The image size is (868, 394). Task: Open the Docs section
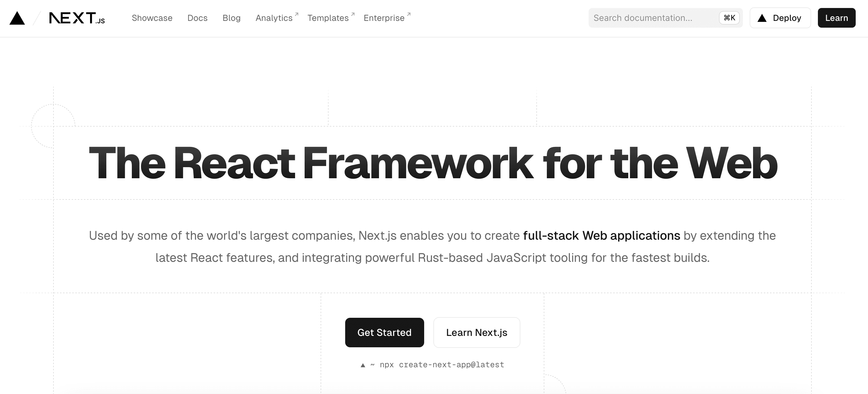(197, 18)
